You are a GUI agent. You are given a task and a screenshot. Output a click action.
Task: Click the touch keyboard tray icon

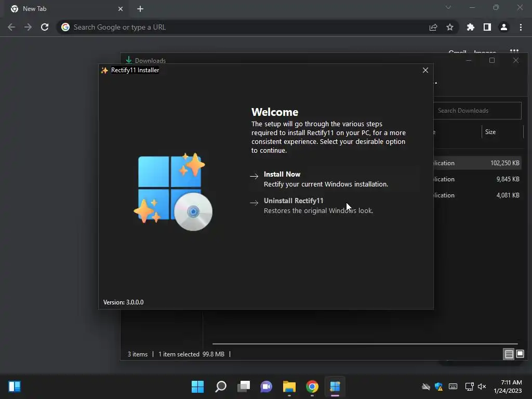[453, 387]
